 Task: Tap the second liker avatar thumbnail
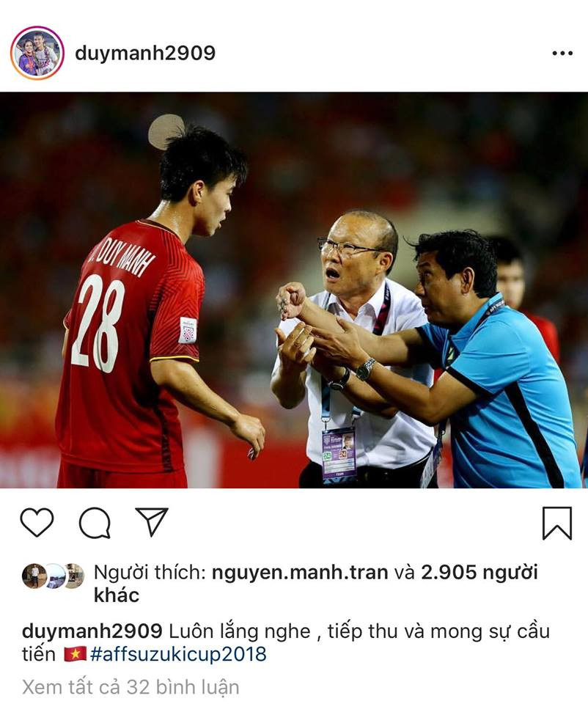[x=55, y=576]
